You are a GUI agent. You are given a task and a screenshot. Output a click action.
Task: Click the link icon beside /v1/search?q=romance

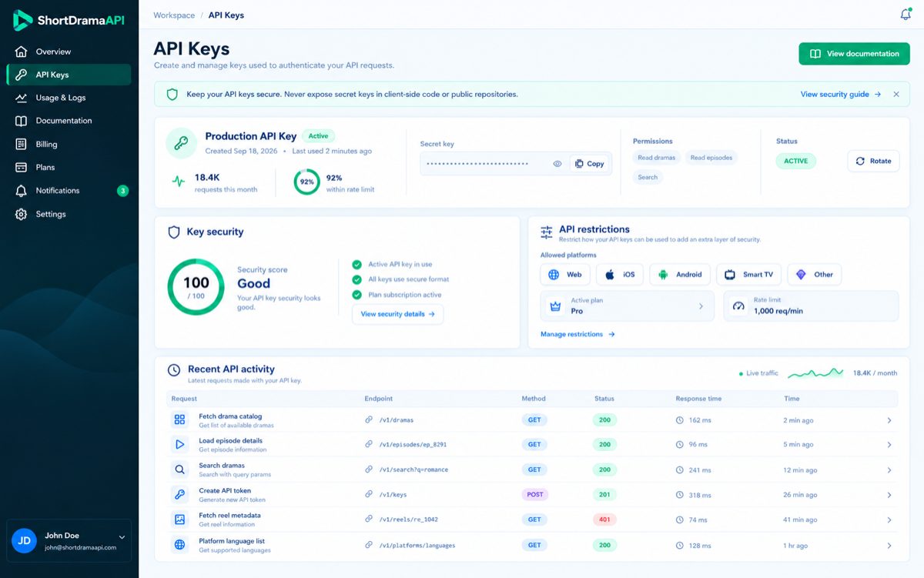point(370,469)
